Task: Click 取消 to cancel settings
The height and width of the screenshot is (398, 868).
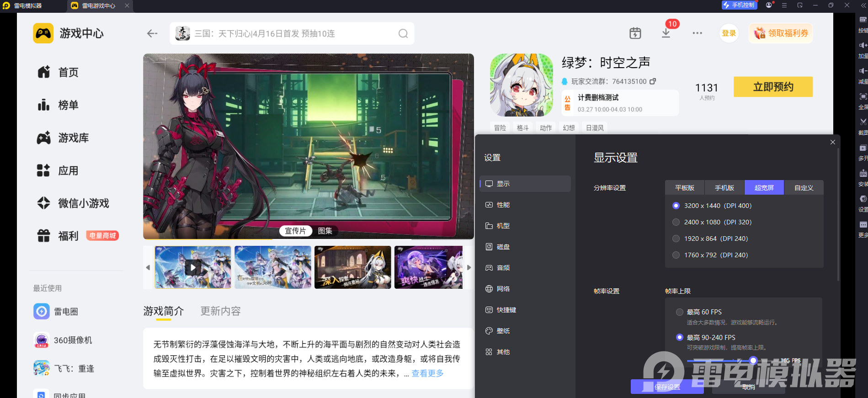Action: point(749,387)
